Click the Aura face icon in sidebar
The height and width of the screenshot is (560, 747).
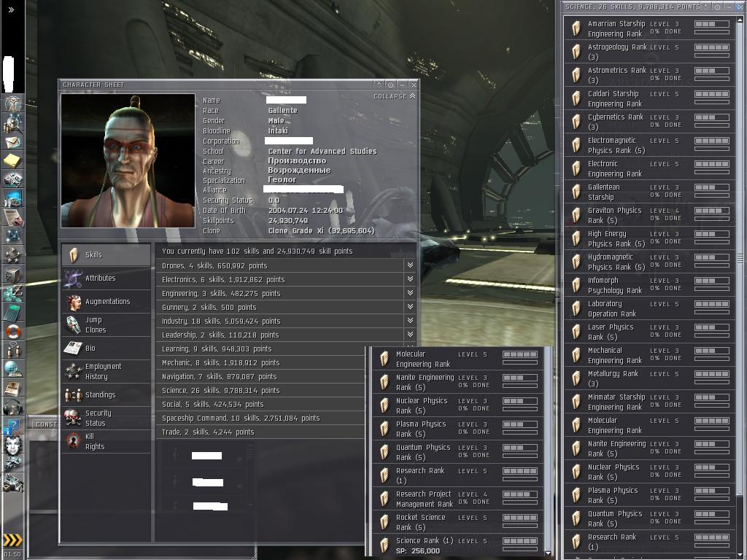pos(13,445)
